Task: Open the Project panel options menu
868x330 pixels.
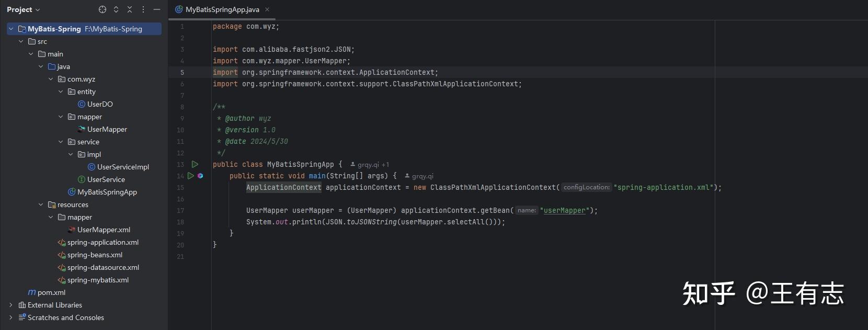Action: 143,9
